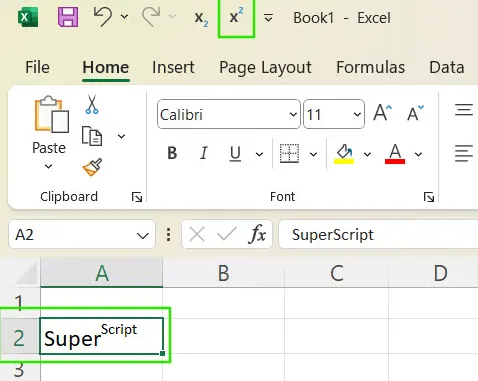Click the Excel app logo icon
Image resolution: width=478 pixels, height=381 pixels.
pos(28,17)
